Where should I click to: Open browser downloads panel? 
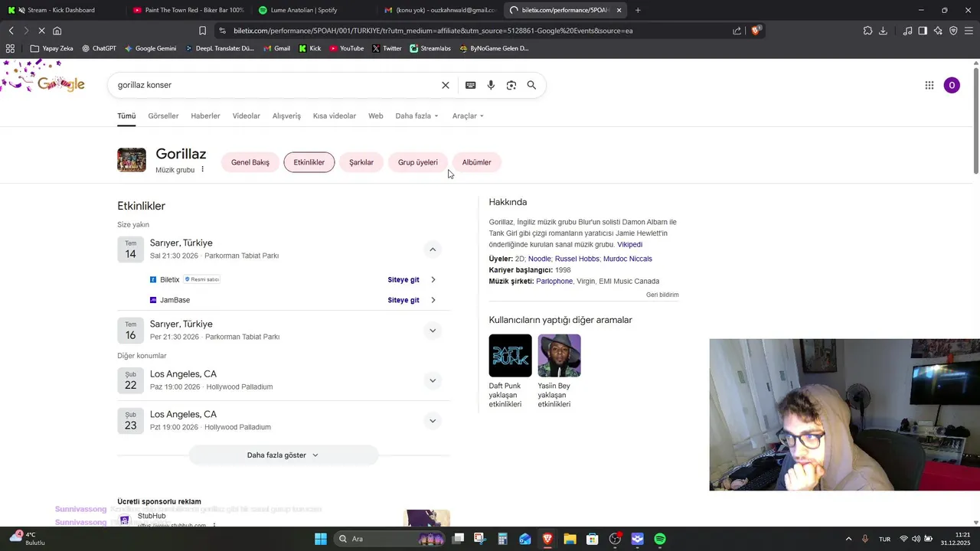883,31
